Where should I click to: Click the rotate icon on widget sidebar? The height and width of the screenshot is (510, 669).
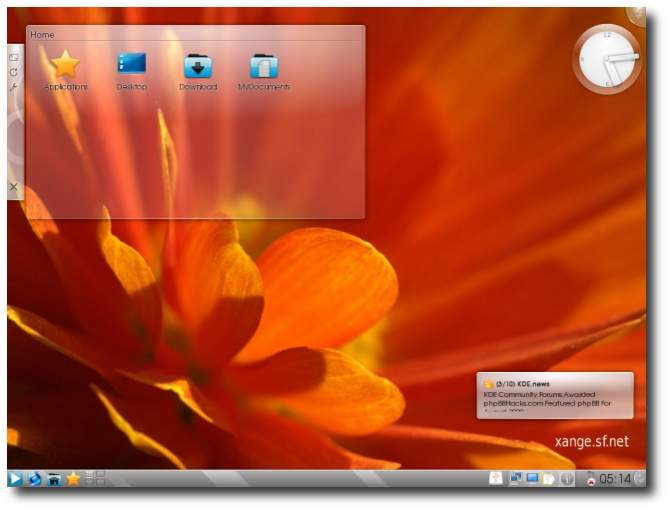[14, 72]
